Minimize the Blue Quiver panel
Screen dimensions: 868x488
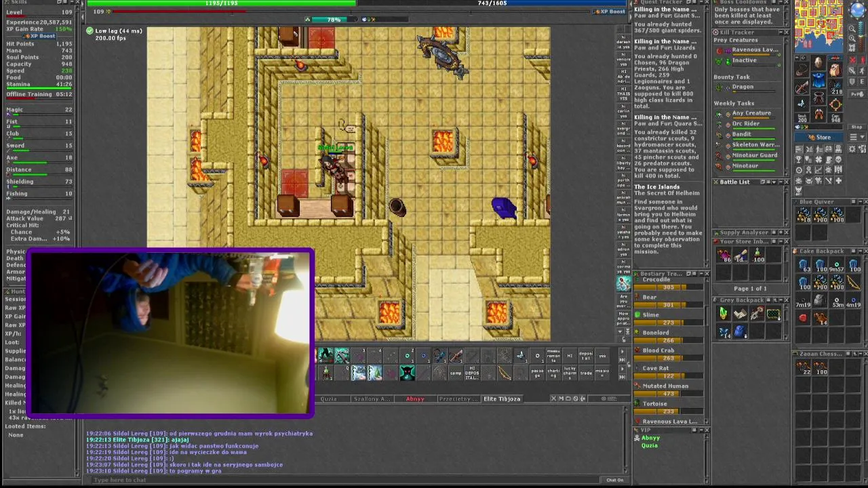tap(861, 201)
